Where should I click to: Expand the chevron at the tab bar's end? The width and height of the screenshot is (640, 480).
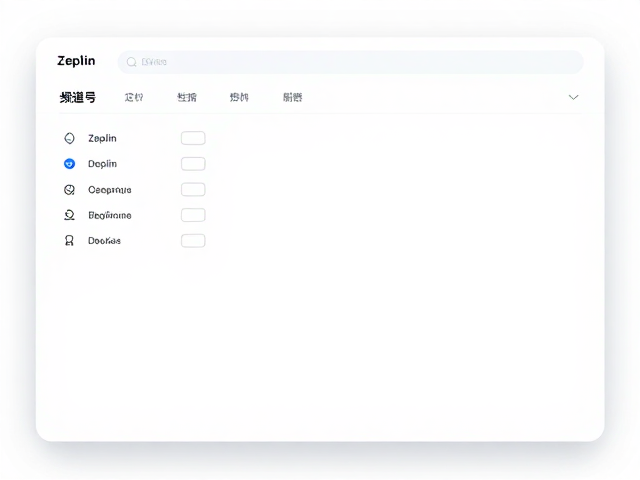coord(573,97)
